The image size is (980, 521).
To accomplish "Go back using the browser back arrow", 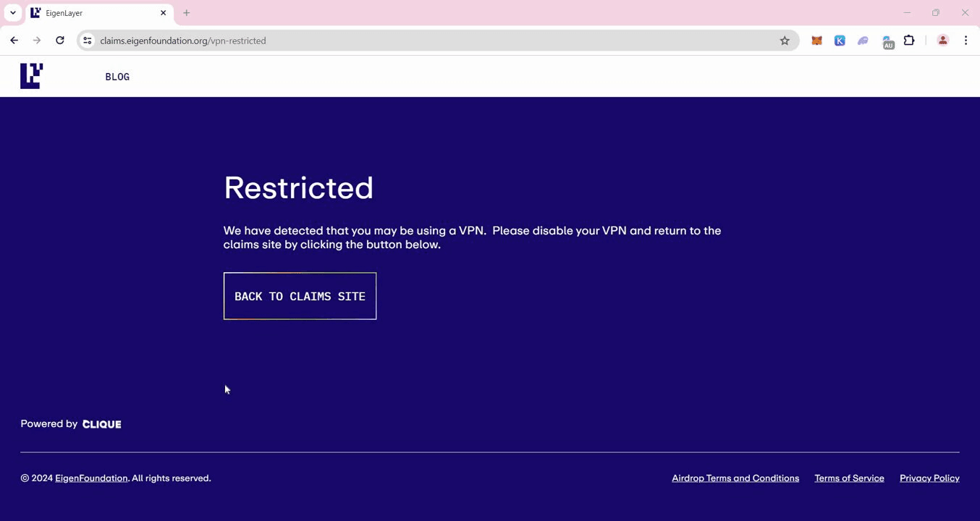I will pos(14,41).
